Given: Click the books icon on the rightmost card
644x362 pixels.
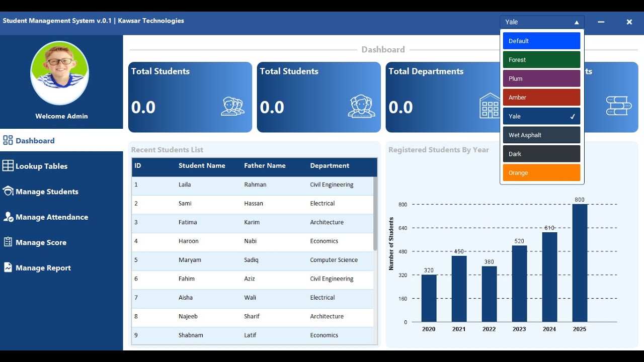Looking at the screenshot, I should tap(619, 106).
